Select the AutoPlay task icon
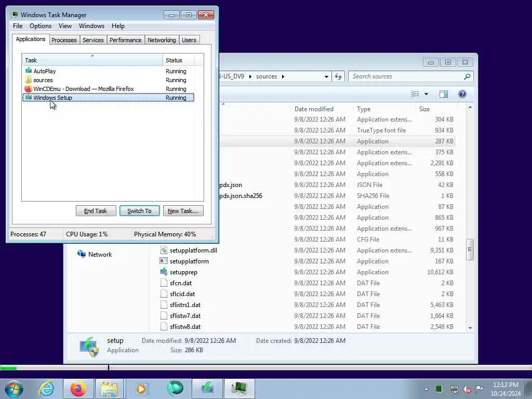 pyautogui.click(x=29, y=71)
